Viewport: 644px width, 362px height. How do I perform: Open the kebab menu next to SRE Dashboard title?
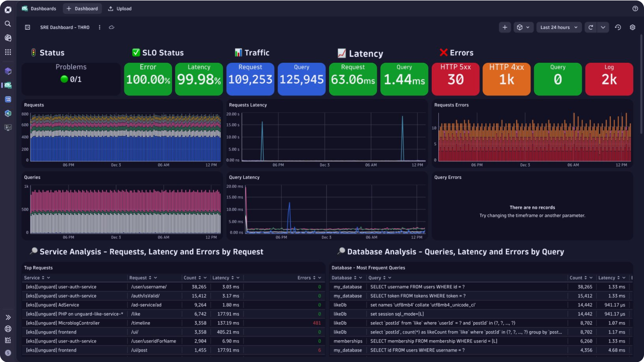100,27
